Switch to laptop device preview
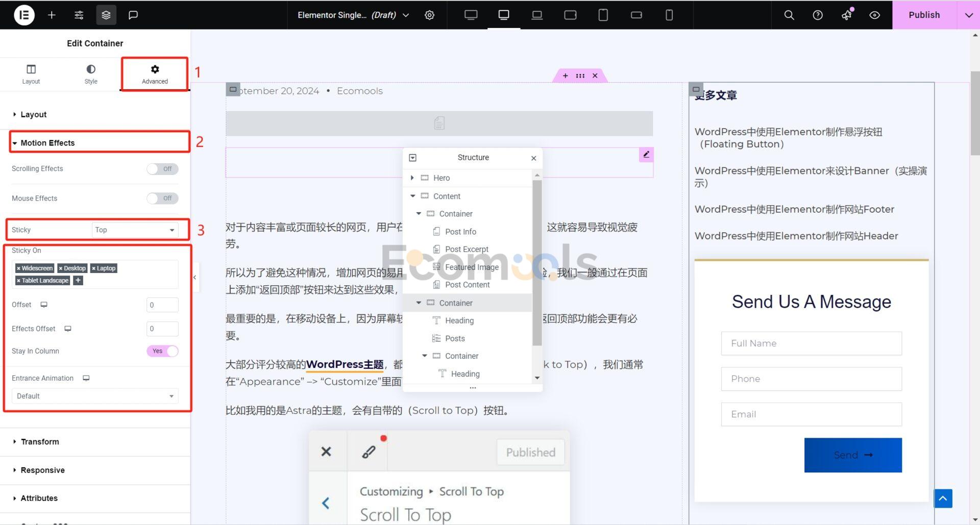 537,15
